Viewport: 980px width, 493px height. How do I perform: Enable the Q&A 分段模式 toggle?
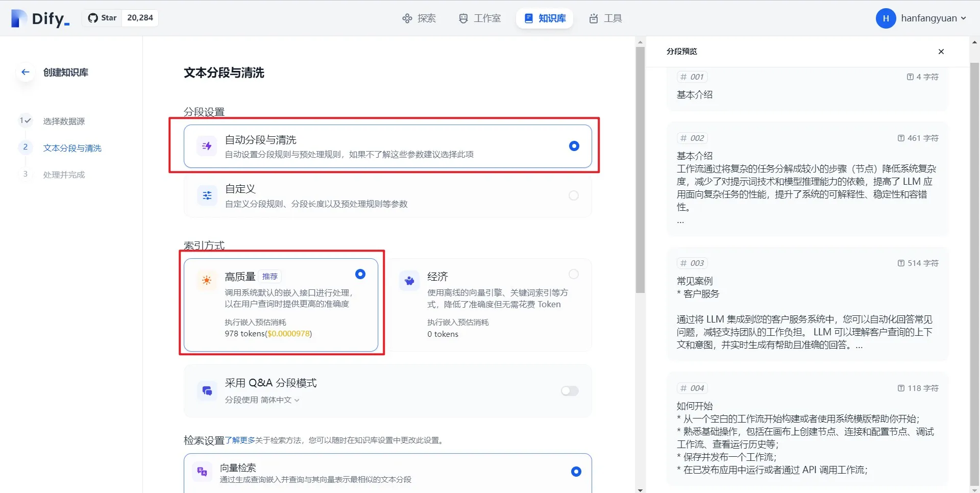pos(570,391)
